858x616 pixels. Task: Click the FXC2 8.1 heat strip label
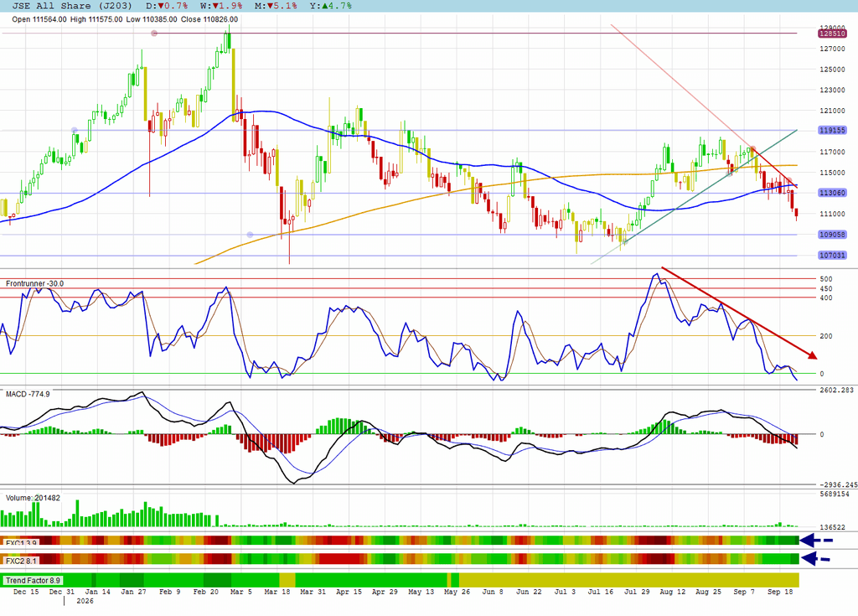tap(21, 561)
